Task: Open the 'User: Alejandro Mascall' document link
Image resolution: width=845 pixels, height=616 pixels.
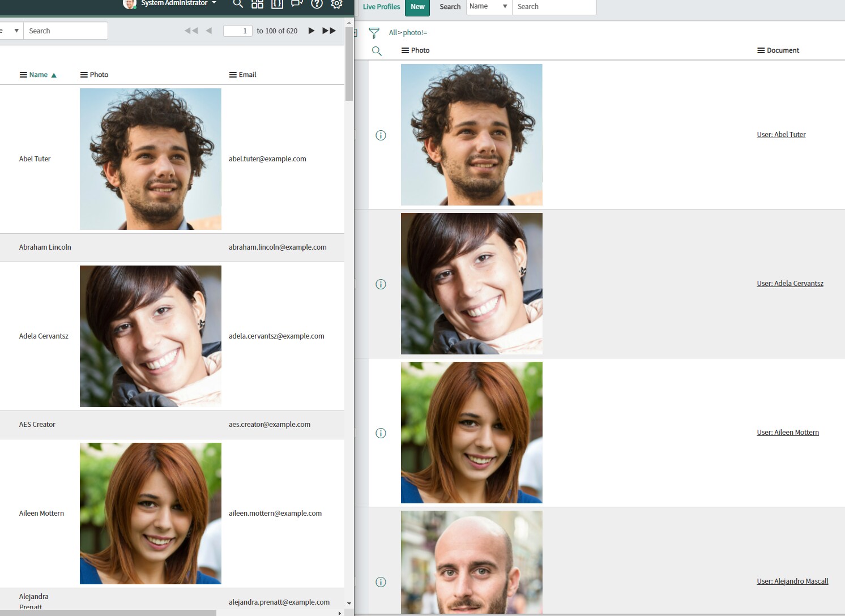Action: tap(792, 581)
